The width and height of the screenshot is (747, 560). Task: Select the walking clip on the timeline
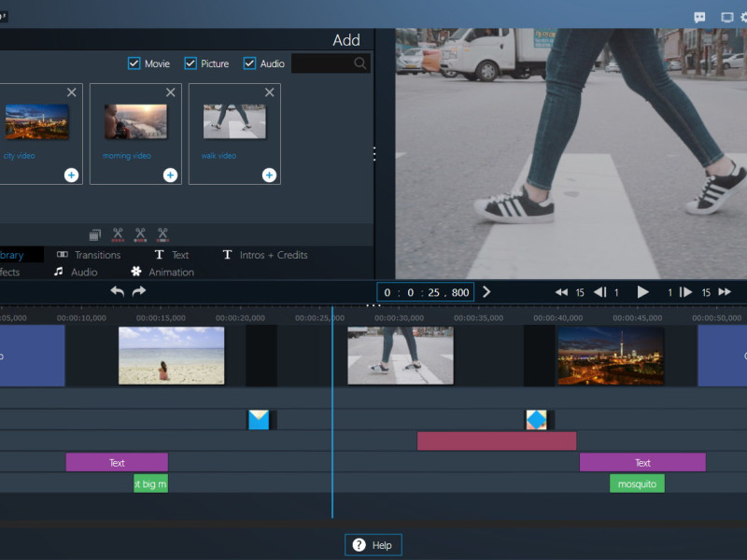(401, 356)
